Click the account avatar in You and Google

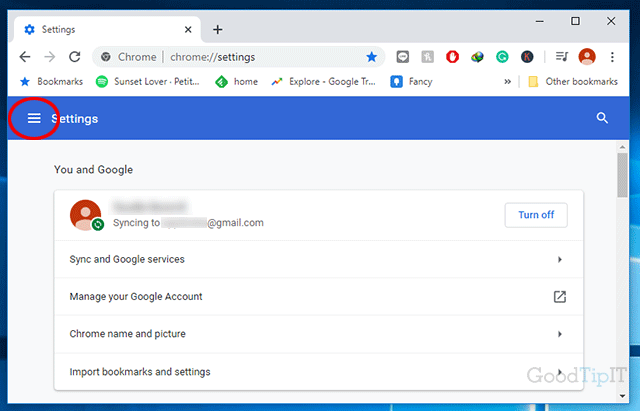[x=86, y=215]
